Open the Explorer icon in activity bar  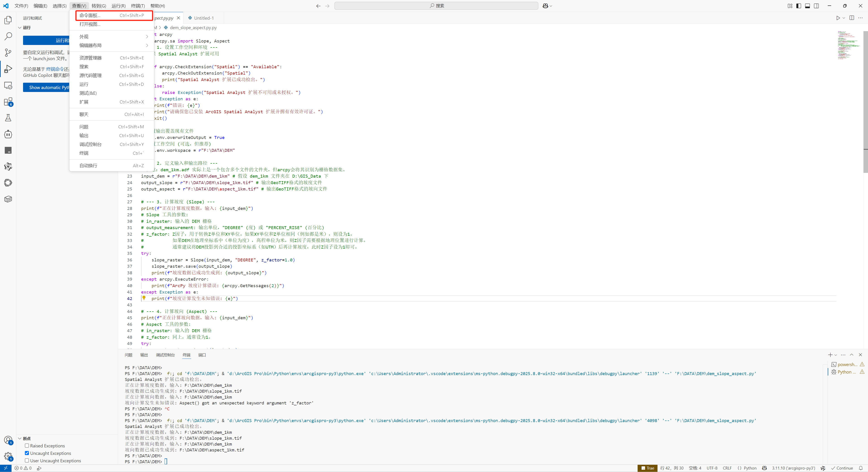[8, 20]
